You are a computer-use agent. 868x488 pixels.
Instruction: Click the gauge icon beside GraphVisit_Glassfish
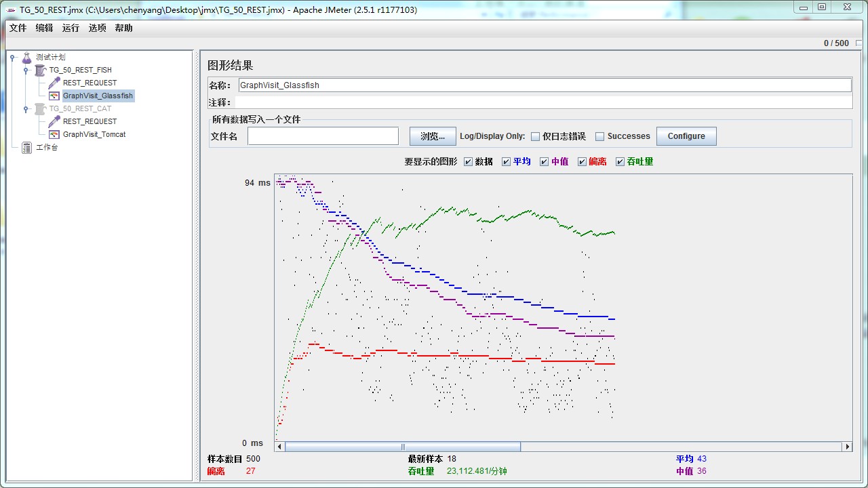pos(54,96)
